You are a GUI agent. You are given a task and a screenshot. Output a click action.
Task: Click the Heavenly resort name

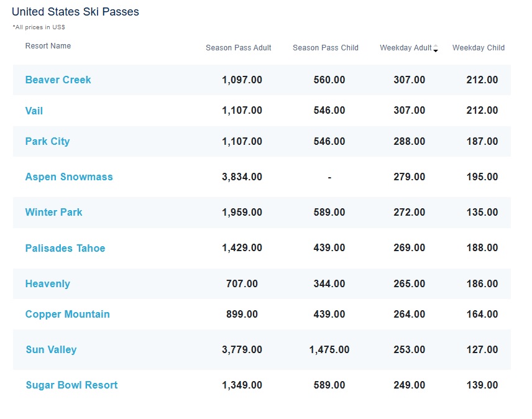tap(47, 283)
